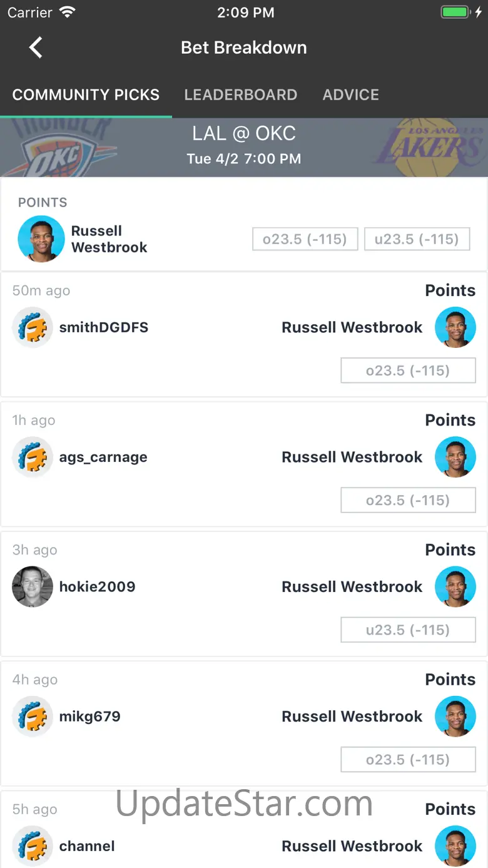Screen dimensions: 488x868
Task: Tap ags_carnage o23.5 (-115) pick button
Action: [408, 500]
